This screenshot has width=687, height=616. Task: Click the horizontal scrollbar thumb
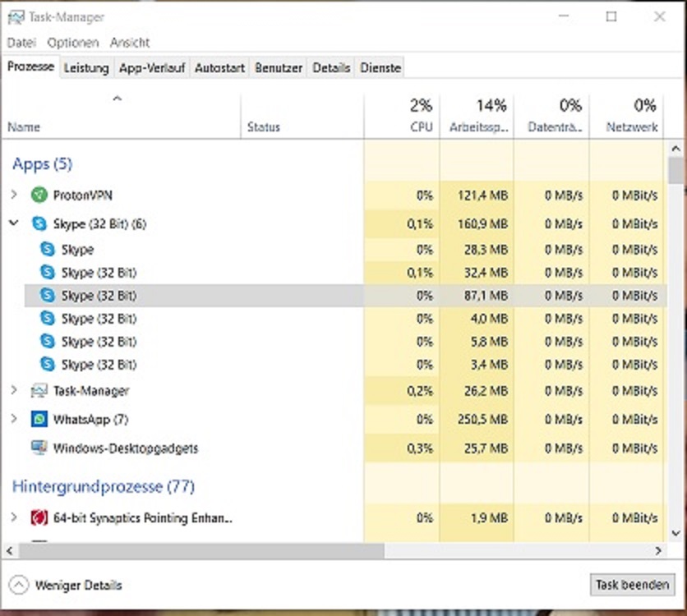click(x=201, y=551)
